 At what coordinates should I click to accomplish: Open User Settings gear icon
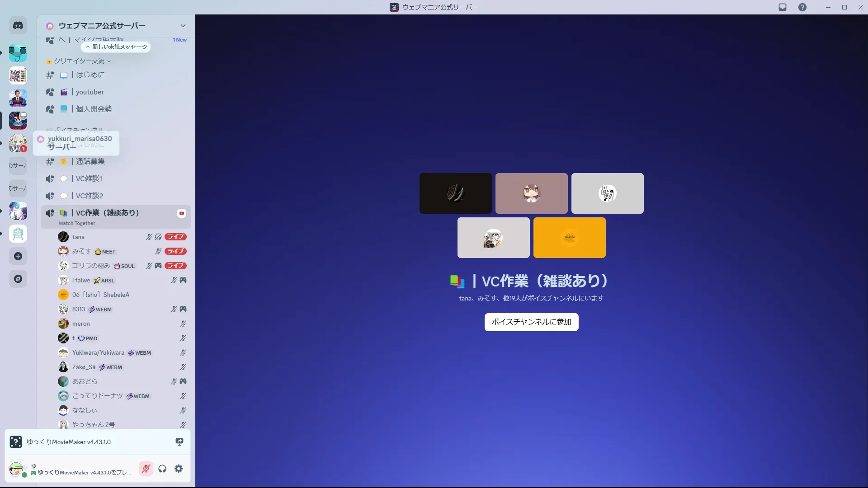click(179, 469)
